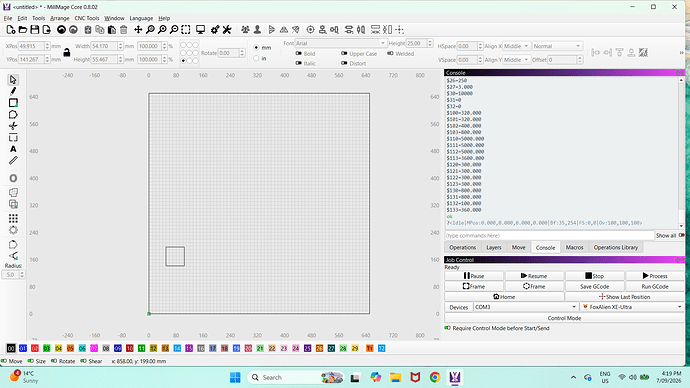The width and height of the screenshot is (690, 388).
Task: Select the green 03 layer swatch
Action: tap(47, 348)
